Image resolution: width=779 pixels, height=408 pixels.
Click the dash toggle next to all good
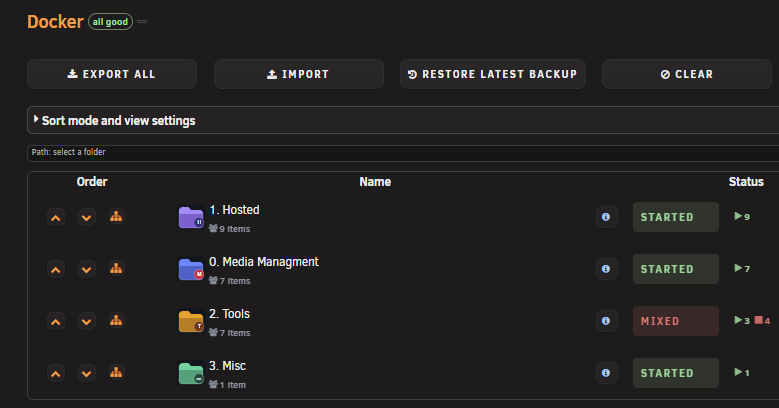(142, 21)
